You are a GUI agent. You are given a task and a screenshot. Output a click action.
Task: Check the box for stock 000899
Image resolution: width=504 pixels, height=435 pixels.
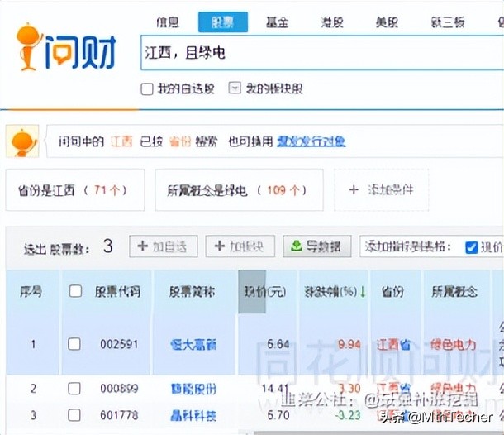pos(74,389)
